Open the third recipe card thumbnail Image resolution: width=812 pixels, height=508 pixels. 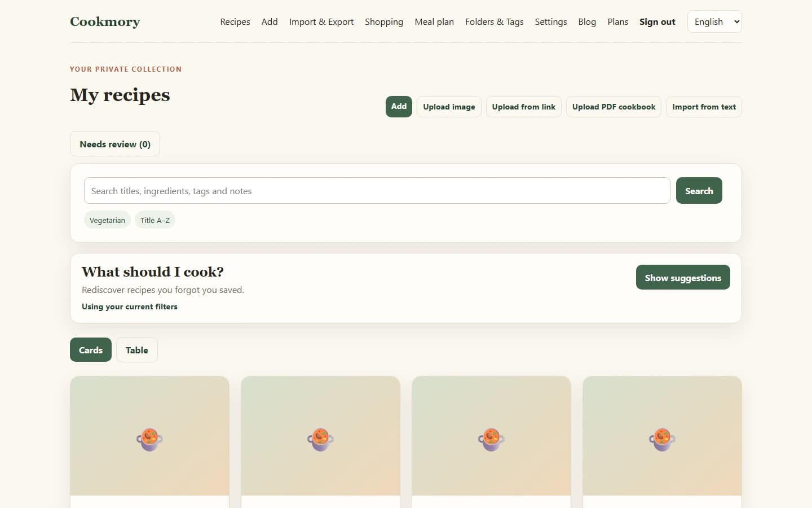coord(491,436)
